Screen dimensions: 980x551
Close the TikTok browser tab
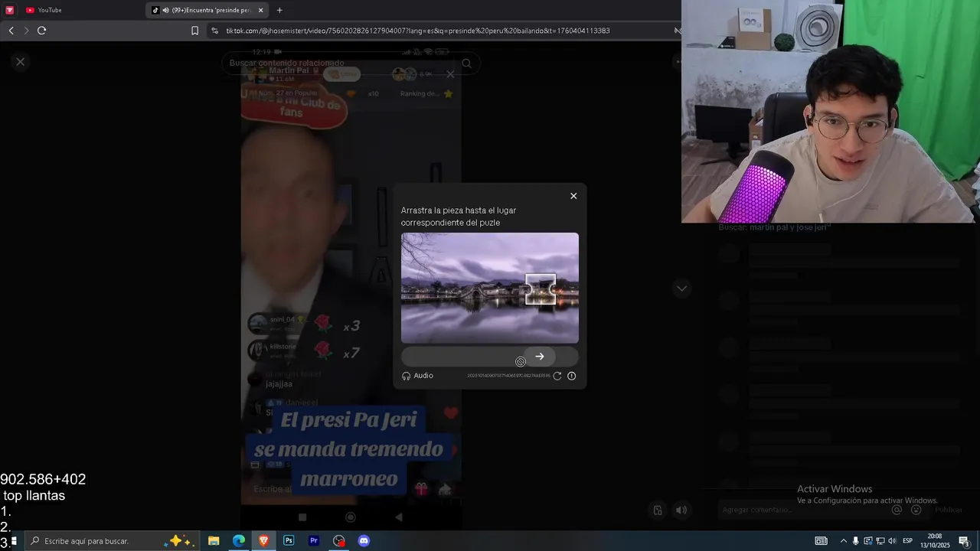click(x=261, y=10)
